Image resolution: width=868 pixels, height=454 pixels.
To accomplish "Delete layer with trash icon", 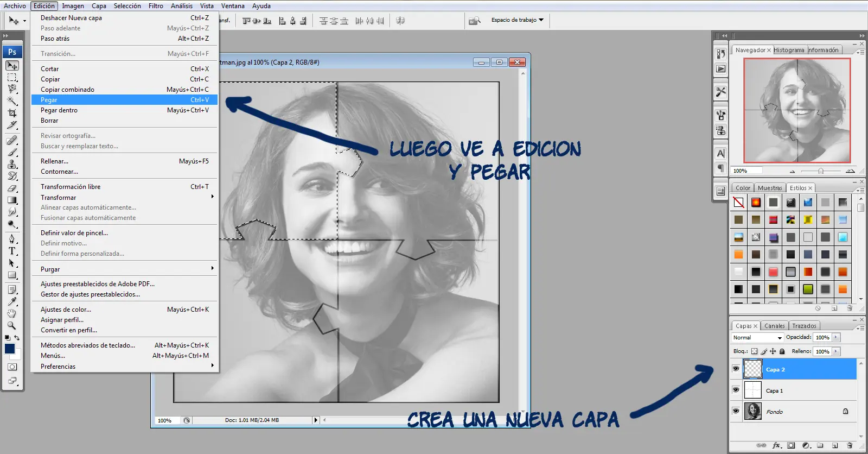I will click(850, 445).
